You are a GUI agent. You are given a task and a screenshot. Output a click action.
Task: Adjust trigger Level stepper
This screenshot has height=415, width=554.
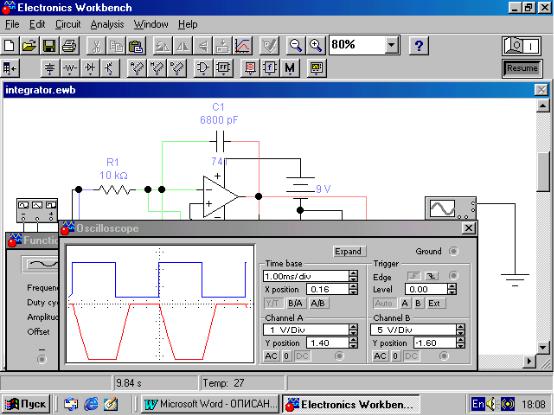(452, 289)
